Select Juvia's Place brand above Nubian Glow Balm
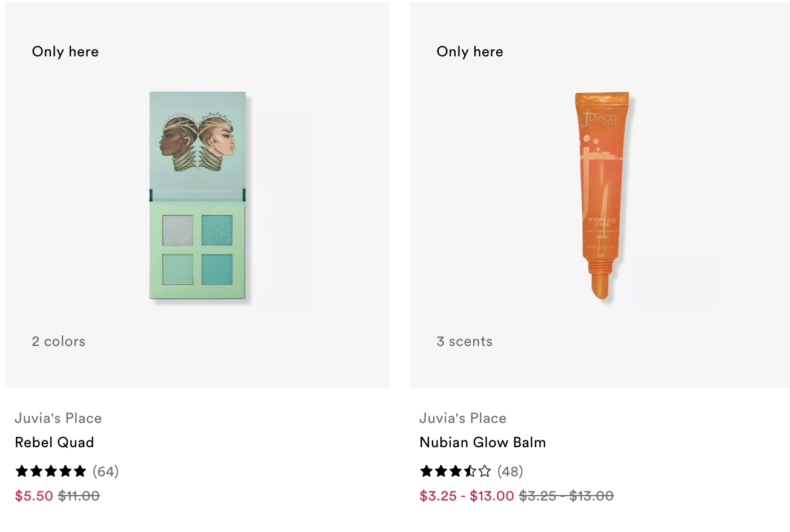790x532 pixels. tap(463, 418)
